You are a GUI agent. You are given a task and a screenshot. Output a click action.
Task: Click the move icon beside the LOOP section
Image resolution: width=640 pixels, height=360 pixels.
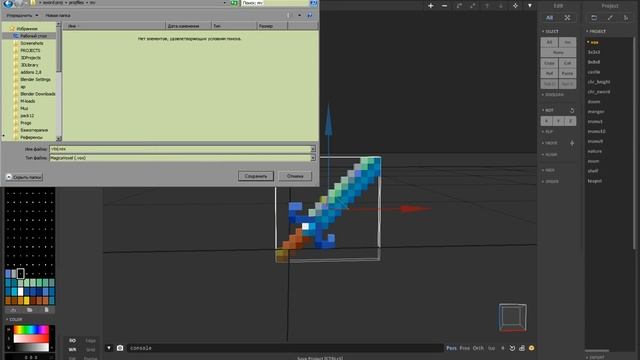click(572, 143)
